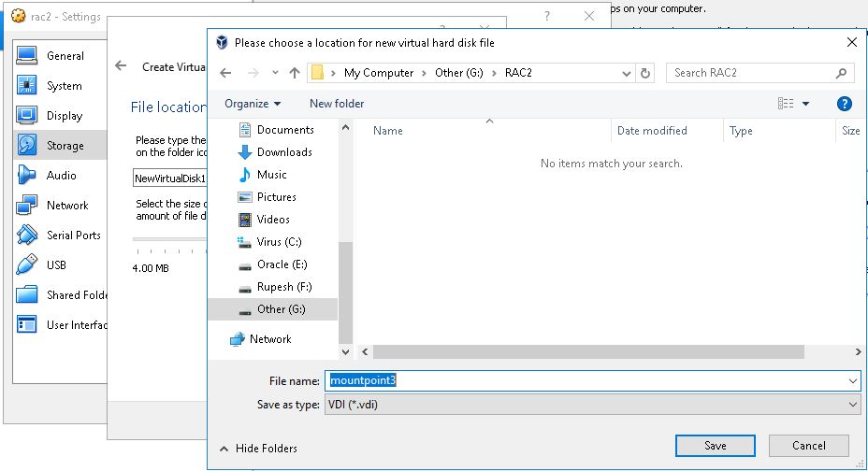Image resolution: width=868 pixels, height=471 pixels.
Task: Open User Interface settings in rac2 Settings
Action: point(60,324)
